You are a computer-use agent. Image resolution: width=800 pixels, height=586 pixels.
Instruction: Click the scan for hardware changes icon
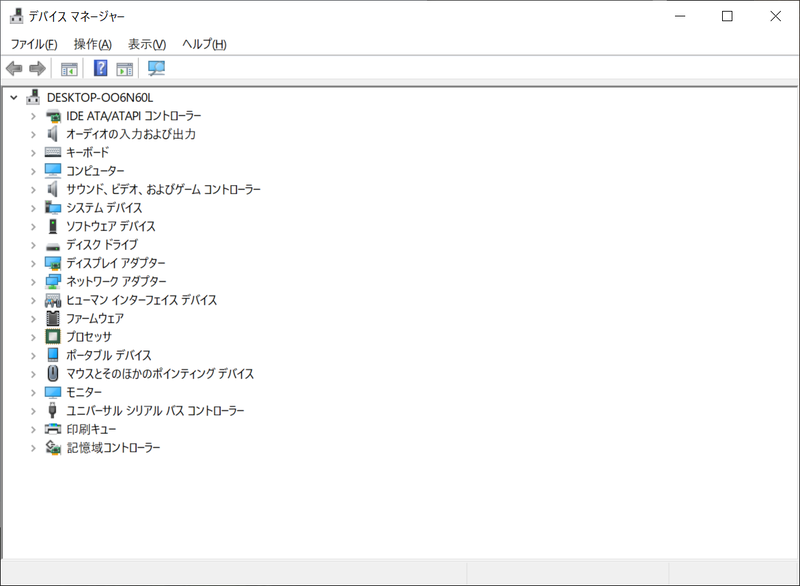(x=156, y=68)
